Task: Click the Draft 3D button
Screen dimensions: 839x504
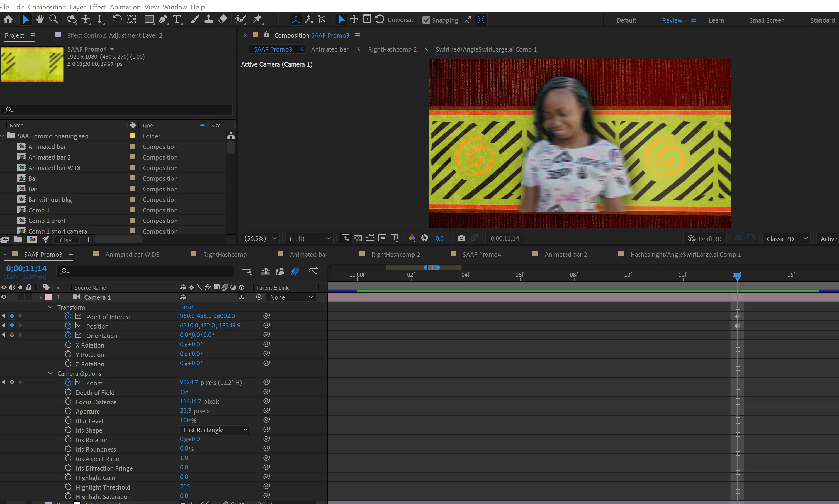Action: click(x=705, y=239)
